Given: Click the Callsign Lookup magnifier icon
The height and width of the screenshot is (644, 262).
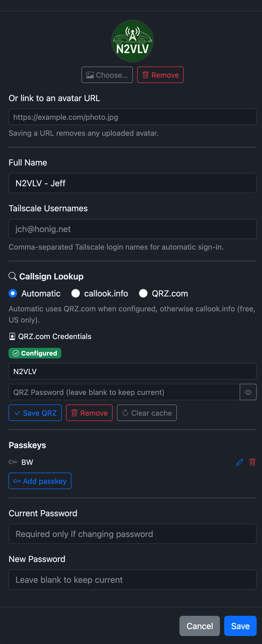Looking at the screenshot, I should 13,276.
